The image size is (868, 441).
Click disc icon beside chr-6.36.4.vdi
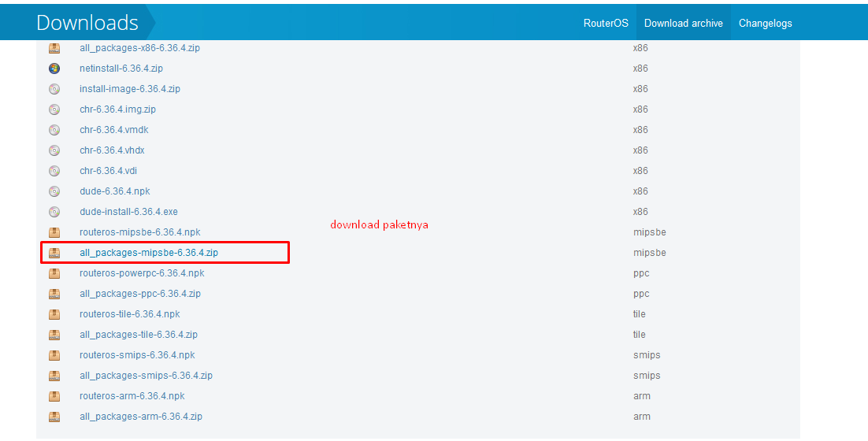click(x=54, y=171)
